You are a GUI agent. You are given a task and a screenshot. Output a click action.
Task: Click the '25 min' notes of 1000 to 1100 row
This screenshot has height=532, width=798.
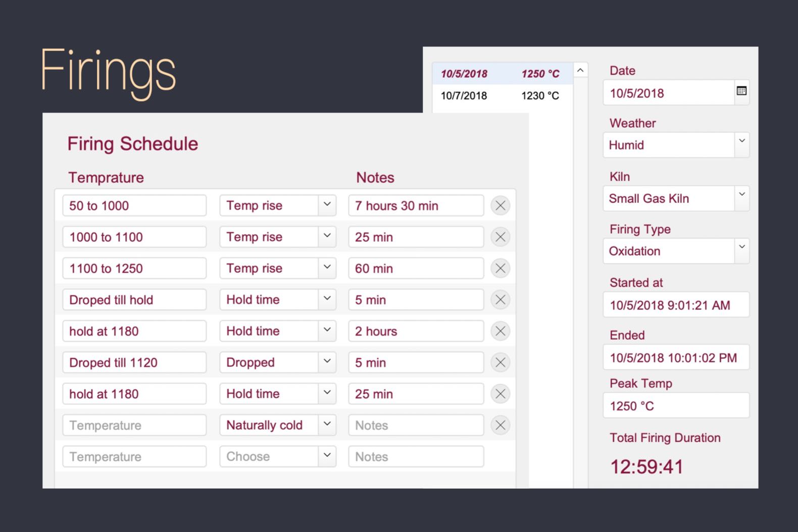coord(416,237)
